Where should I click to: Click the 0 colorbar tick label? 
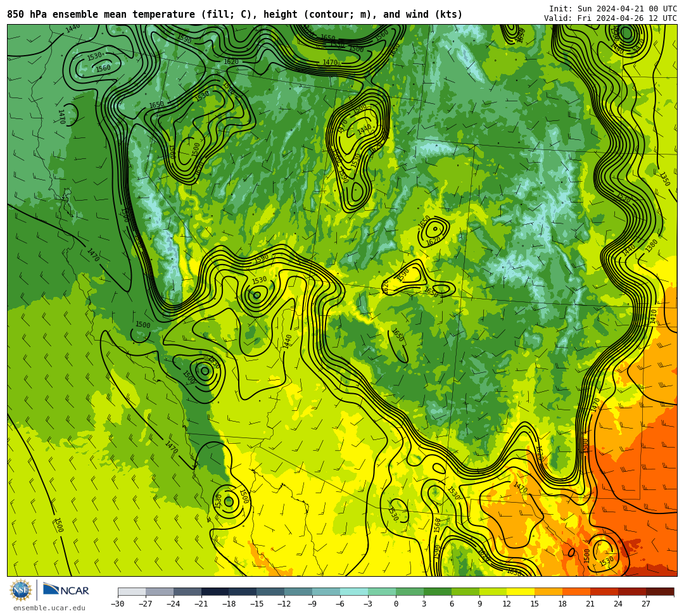(x=396, y=604)
